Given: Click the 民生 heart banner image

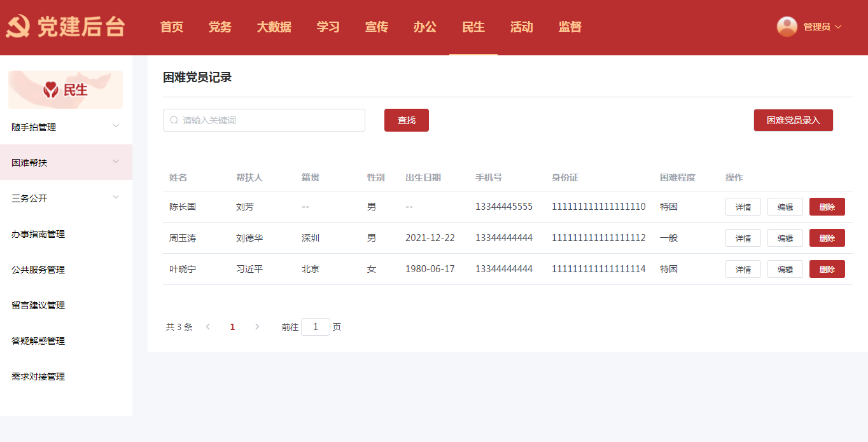Looking at the screenshot, I should [66, 90].
